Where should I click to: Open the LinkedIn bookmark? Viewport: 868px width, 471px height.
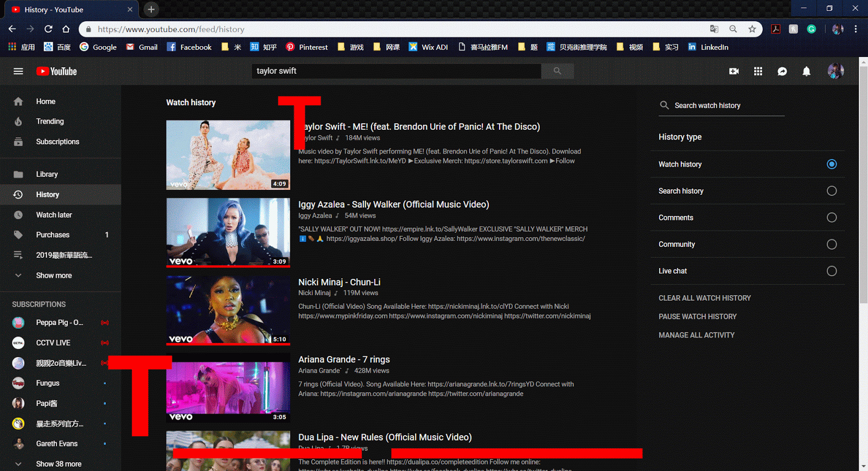tap(708, 47)
